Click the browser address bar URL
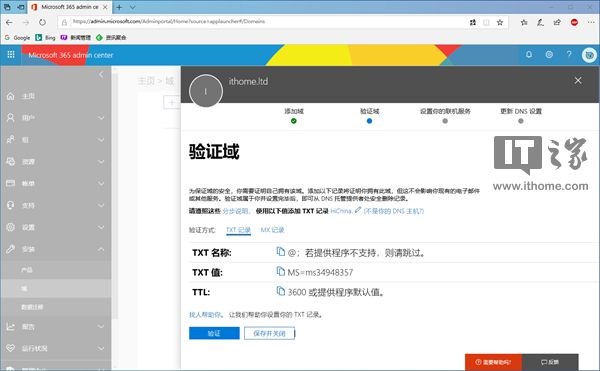 [x=169, y=22]
